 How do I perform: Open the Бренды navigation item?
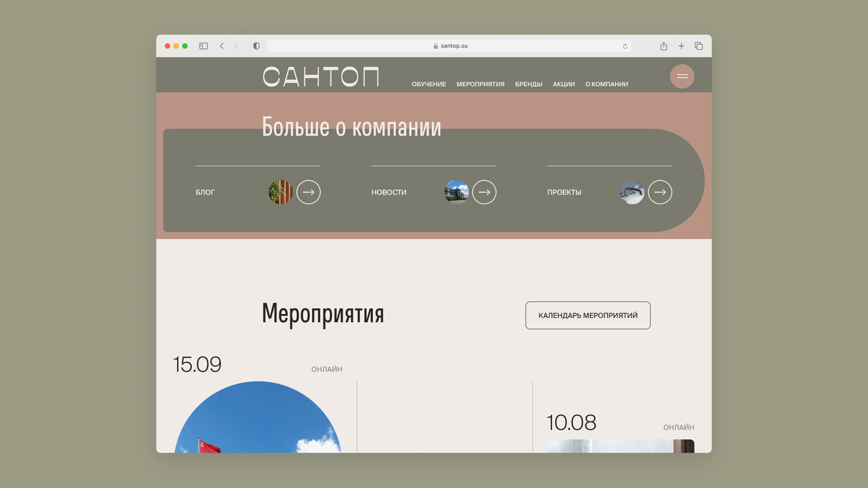(528, 85)
